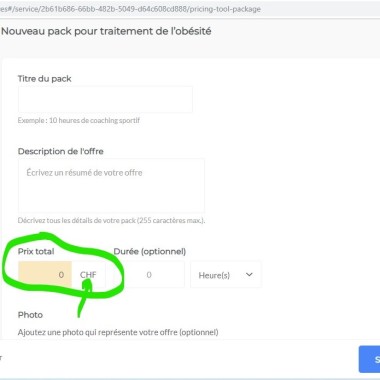Click the Titre du pack text field
Viewport: 380px width, 380px height.
105,99
